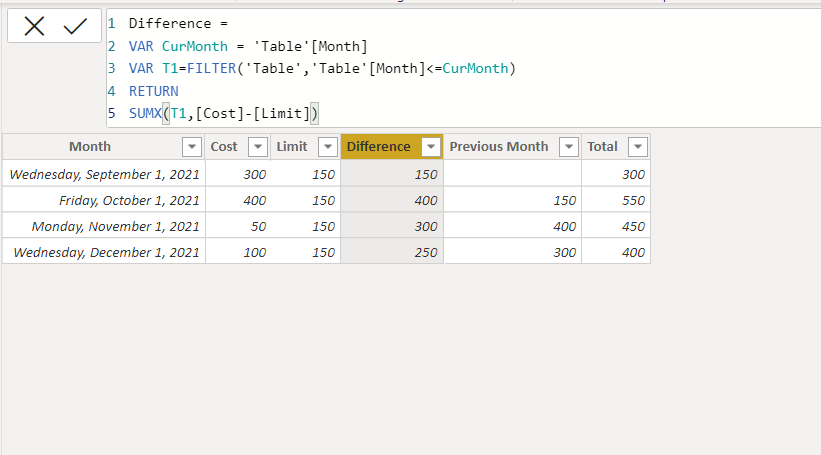Select Difference cell 150 in September row

coord(392,174)
